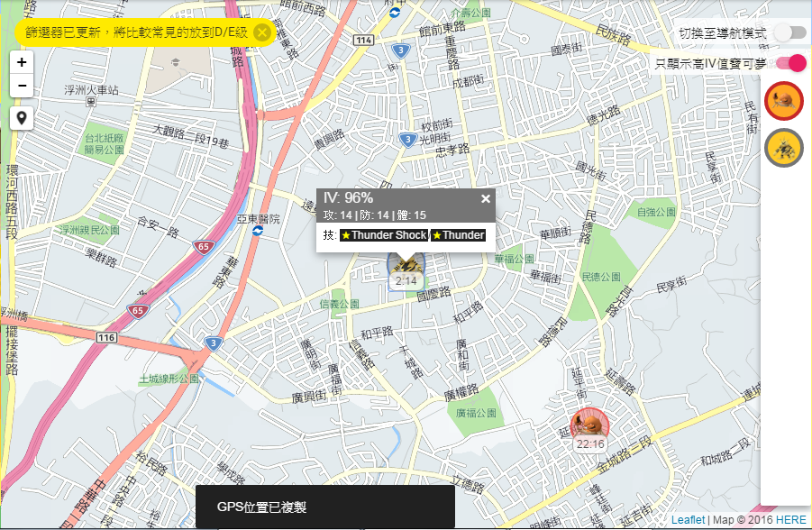Screen dimensions: 812x530
Task: Click route 114 shield at top
Action: [363, 40]
